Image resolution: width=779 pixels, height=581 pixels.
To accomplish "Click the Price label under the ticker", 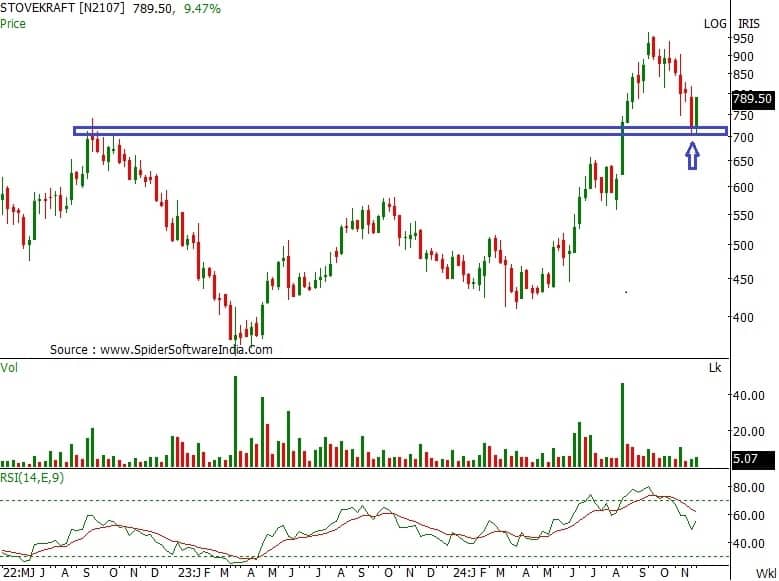I will [x=15, y=22].
